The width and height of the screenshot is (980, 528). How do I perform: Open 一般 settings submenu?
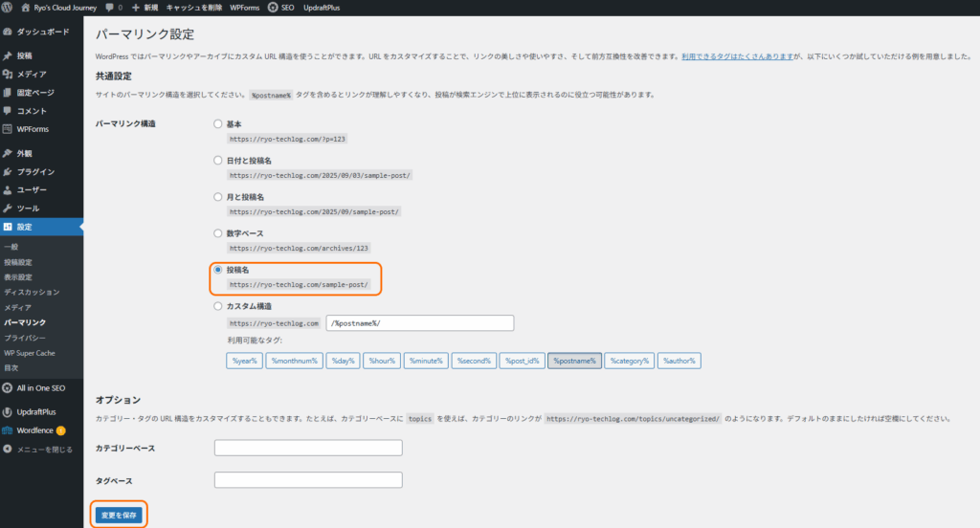pyautogui.click(x=11, y=247)
